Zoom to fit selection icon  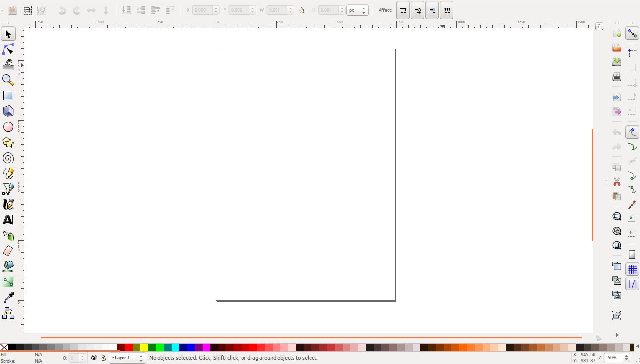coord(617,217)
